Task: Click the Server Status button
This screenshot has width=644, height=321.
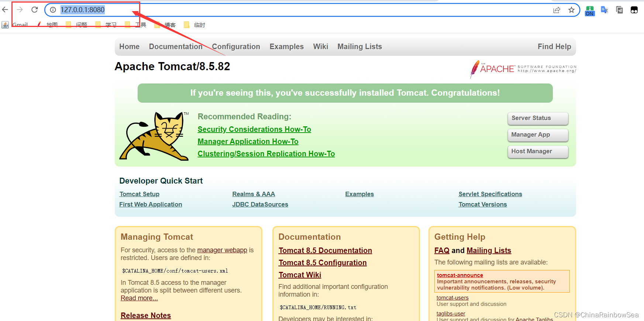Action: 538,118
